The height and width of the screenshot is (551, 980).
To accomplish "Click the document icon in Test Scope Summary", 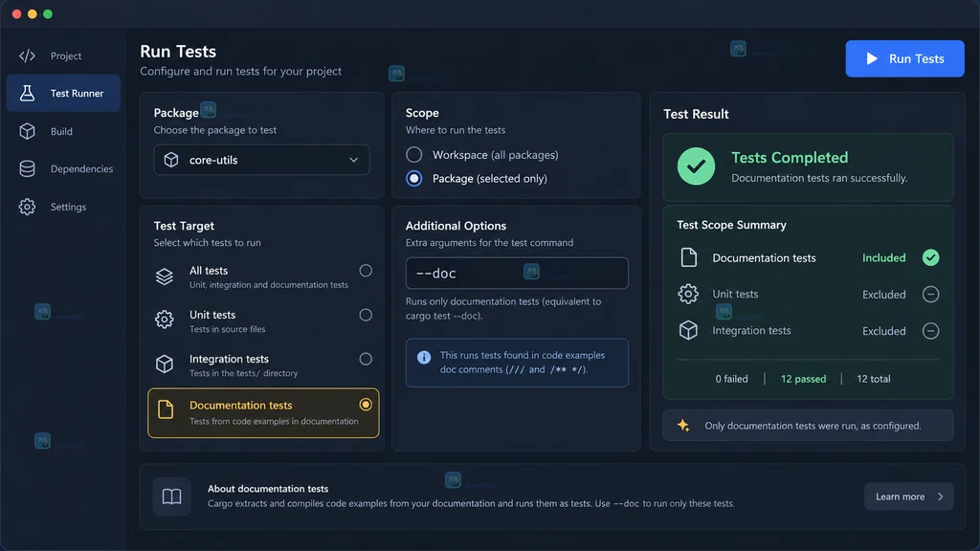I will (x=689, y=257).
